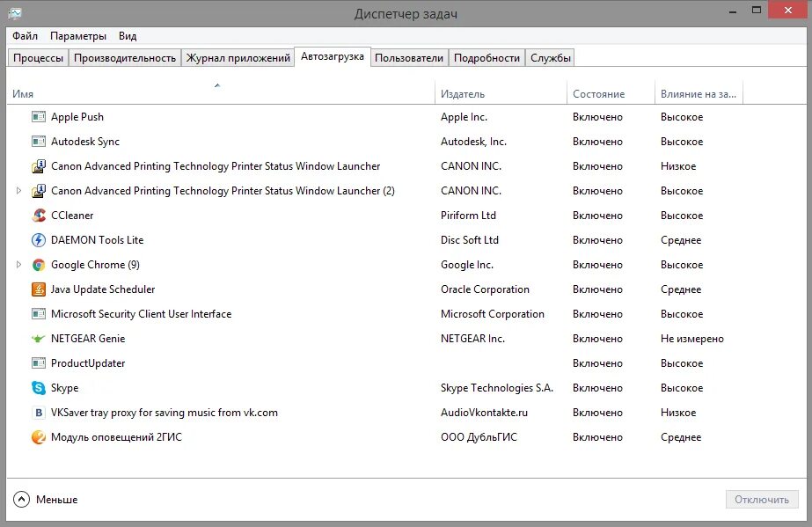Click the Microsoft Security Client icon
The image size is (812, 527).
coord(39,314)
